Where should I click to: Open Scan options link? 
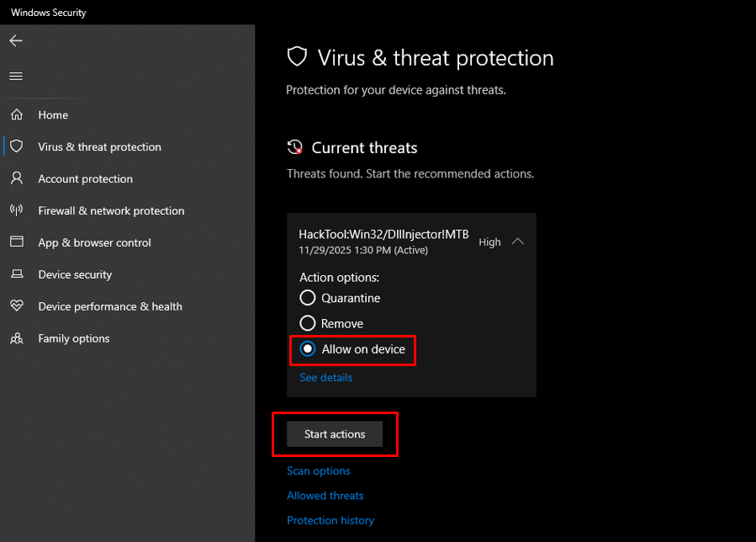click(x=319, y=470)
